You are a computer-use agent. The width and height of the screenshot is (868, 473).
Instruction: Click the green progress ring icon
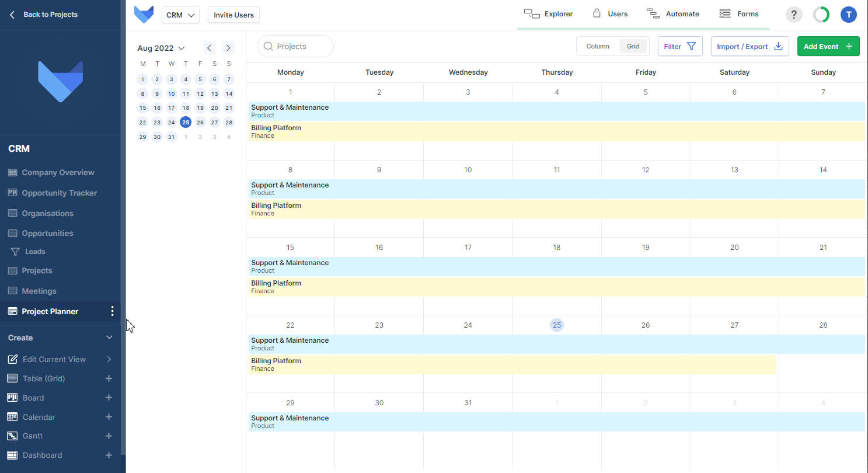pyautogui.click(x=821, y=15)
